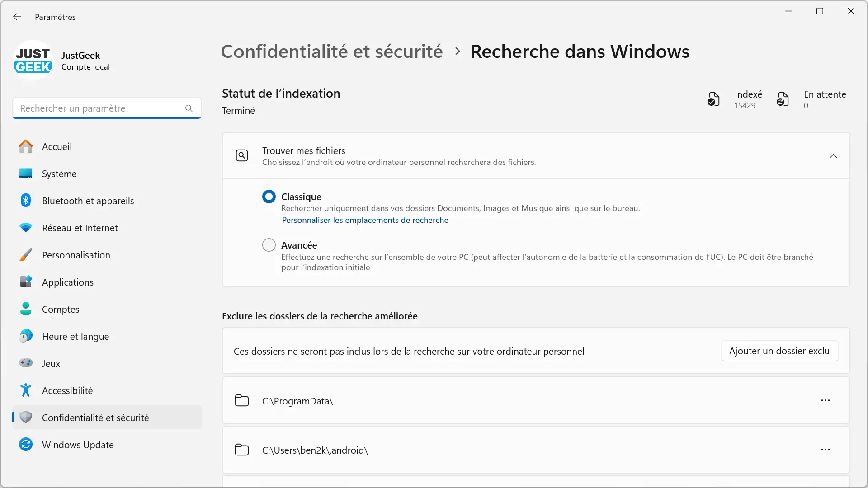Click the Wi-Fi Réseau icon
The image size is (868, 488).
26,228
